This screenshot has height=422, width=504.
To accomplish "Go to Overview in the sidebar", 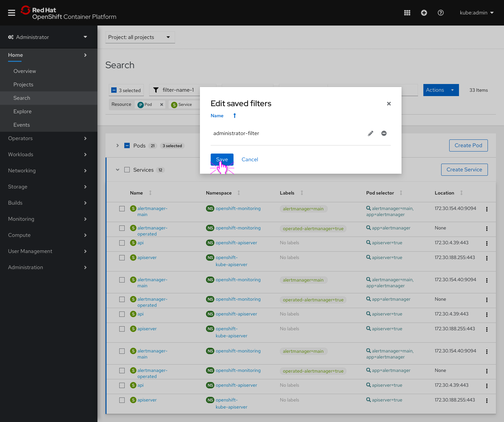I will (25, 71).
